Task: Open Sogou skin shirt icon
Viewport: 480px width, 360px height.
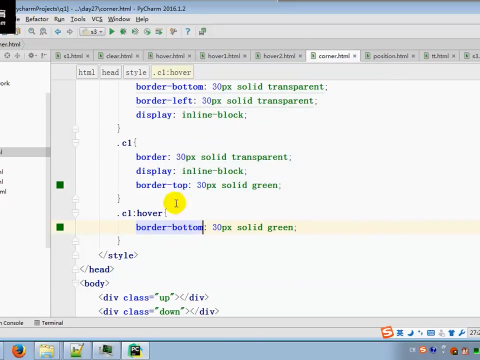Action: click(x=452, y=333)
